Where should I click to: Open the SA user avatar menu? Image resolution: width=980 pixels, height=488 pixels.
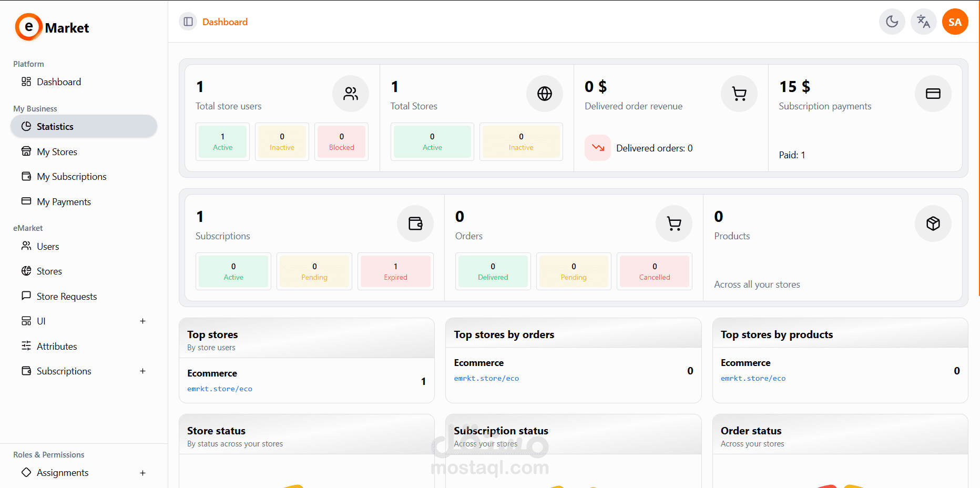click(x=955, y=22)
